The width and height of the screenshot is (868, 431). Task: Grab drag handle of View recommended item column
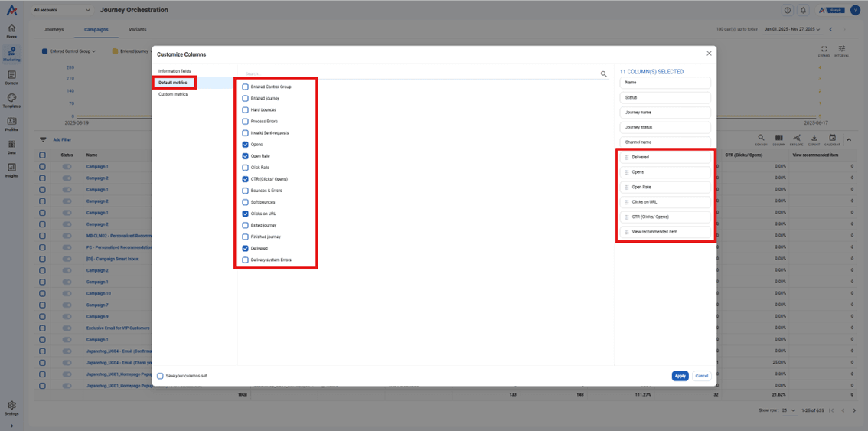coord(627,232)
